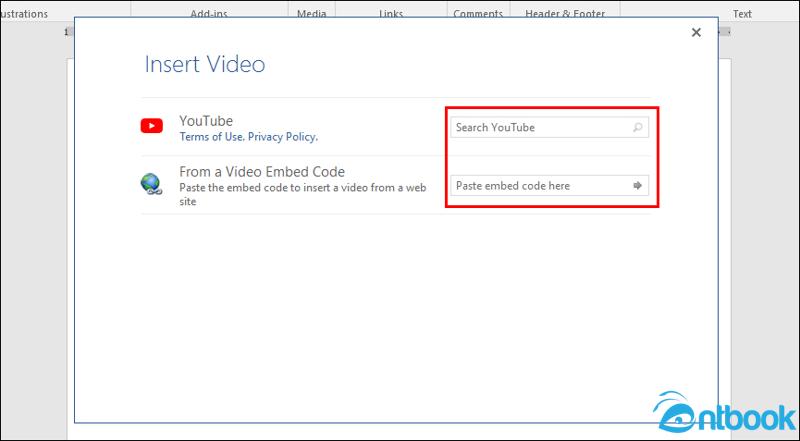The height and width of the screenshot is (441, 800).
Task: Click the magnifier search icon in YouTube field
Action: pos(638,128)
